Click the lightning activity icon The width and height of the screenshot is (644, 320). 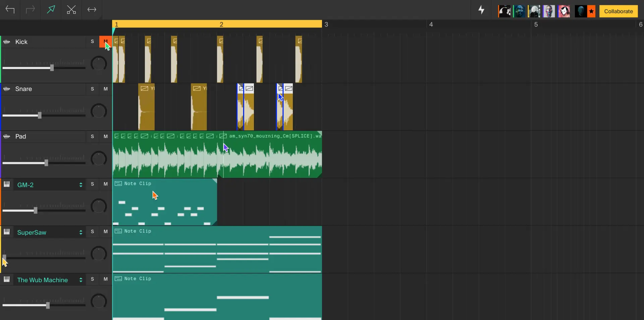(x=482, y=10)
